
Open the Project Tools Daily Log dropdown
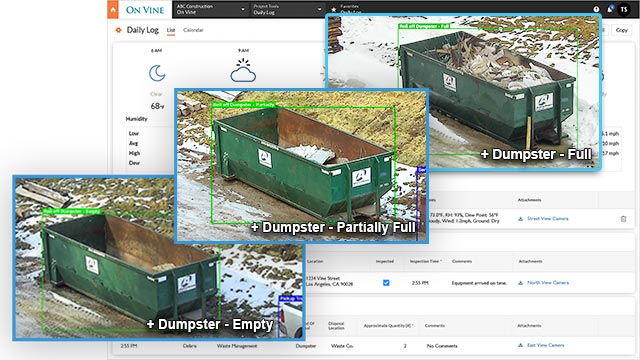pos(287,9)
